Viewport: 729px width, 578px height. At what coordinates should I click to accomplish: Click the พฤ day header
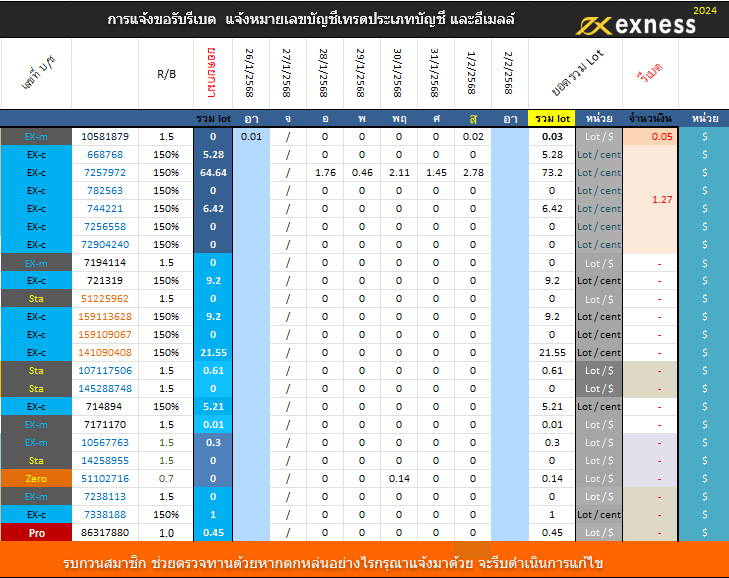399,119
